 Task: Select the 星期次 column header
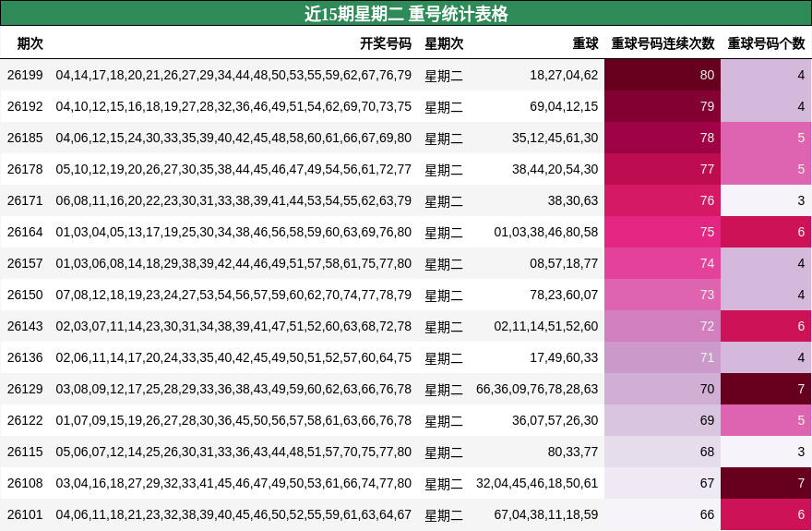(x=444, y=43)
